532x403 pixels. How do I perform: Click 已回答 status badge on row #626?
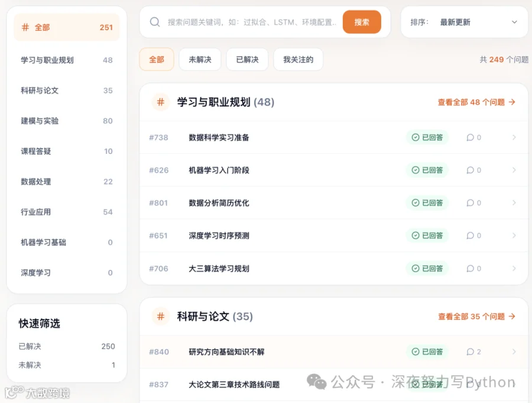(427, 170)
